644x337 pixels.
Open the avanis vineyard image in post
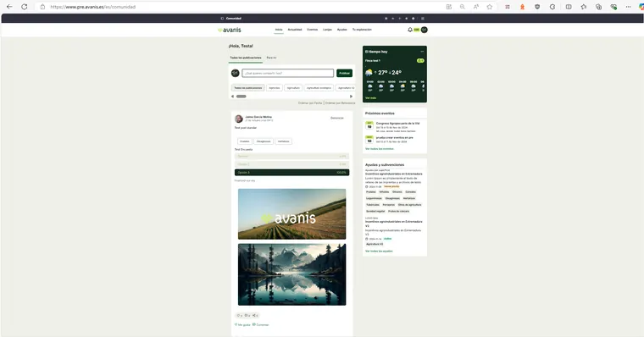coord(291,214)
